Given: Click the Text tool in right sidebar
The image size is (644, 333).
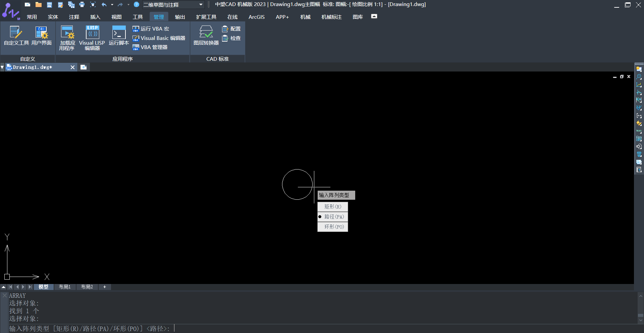Looking at the screenshot, I should tap(639, 131).
